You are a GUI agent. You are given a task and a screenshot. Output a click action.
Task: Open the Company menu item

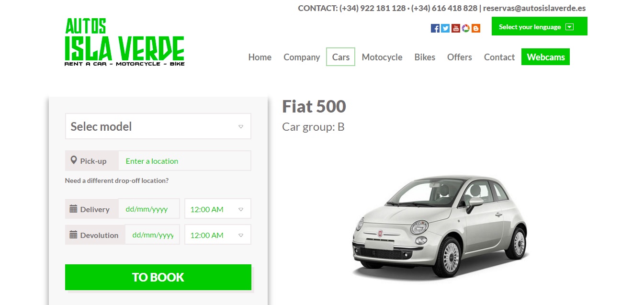click(302, 57)
